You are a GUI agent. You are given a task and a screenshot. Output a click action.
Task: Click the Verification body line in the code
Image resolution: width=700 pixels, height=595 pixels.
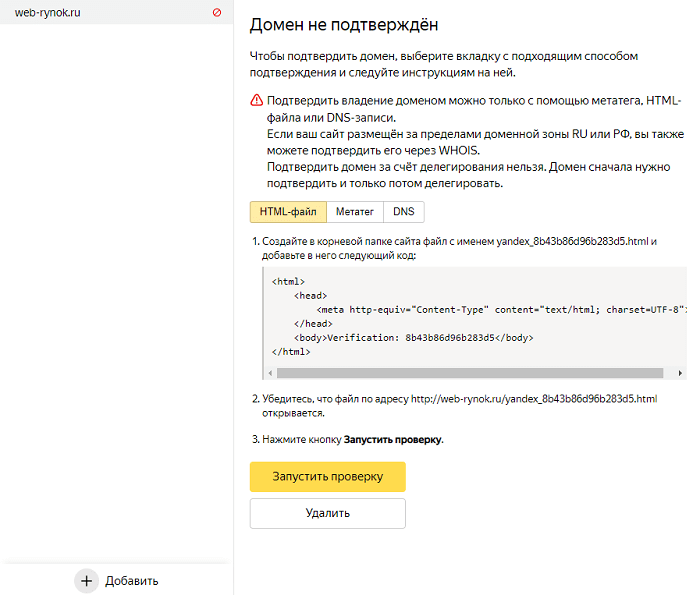413,338
